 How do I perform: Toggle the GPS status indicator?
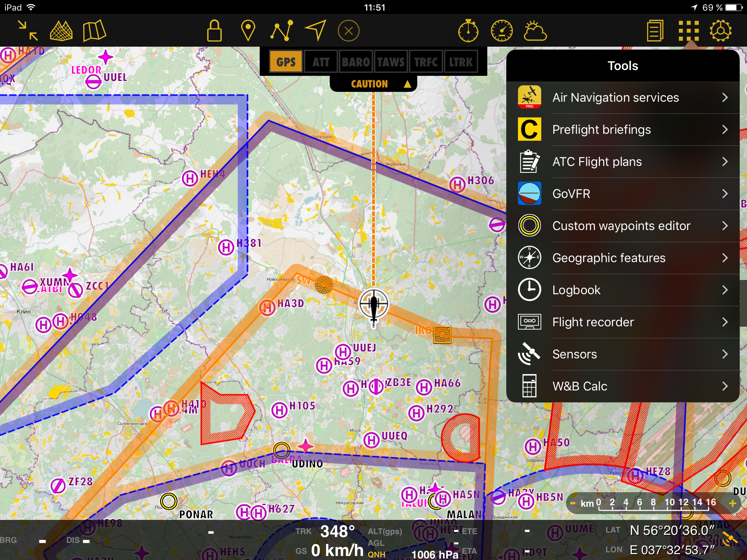pyautogui.click(x=286, y=62)
